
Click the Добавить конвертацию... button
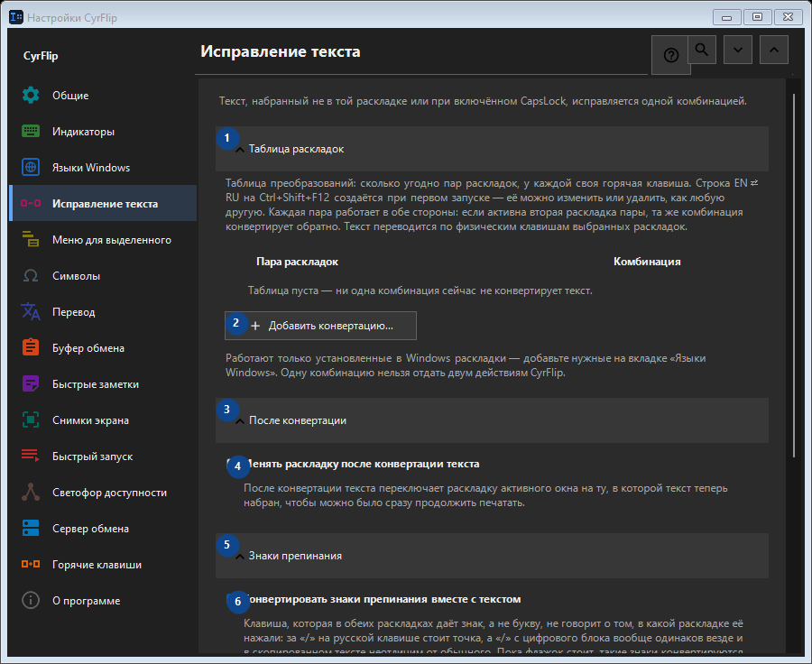pos(320,326)
